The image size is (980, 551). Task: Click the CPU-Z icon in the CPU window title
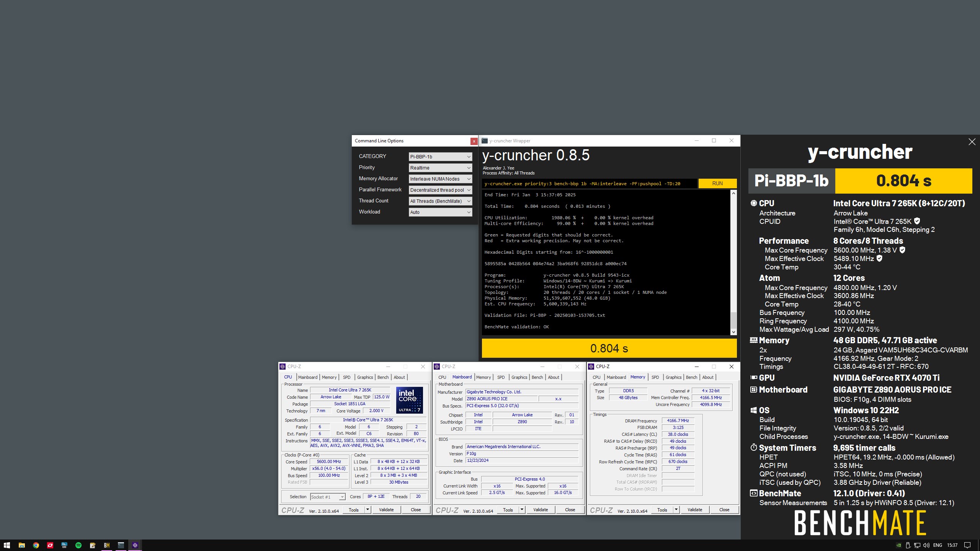click(x=283, y=367)
